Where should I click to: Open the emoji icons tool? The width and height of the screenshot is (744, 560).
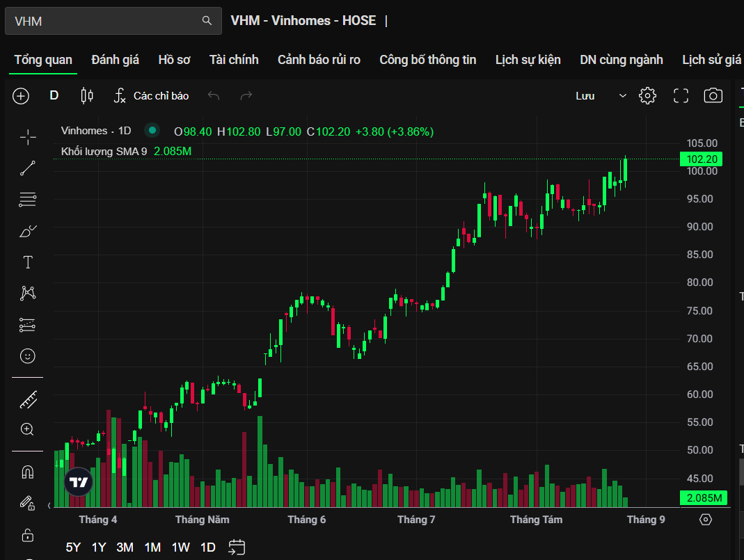pyautogui.click(x=28, y=355)
